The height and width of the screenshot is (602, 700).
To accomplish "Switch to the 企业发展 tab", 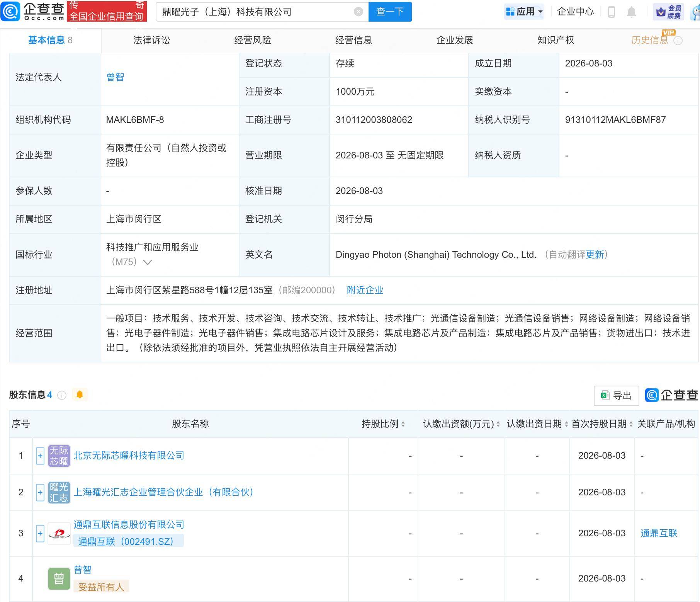I will point(455,40).
